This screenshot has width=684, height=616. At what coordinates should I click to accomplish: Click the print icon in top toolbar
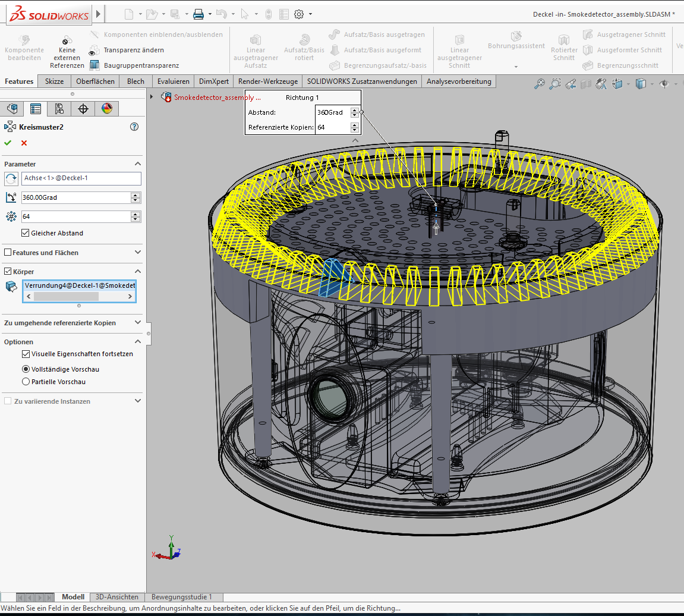pyautogui.click(x=198, y=14)
